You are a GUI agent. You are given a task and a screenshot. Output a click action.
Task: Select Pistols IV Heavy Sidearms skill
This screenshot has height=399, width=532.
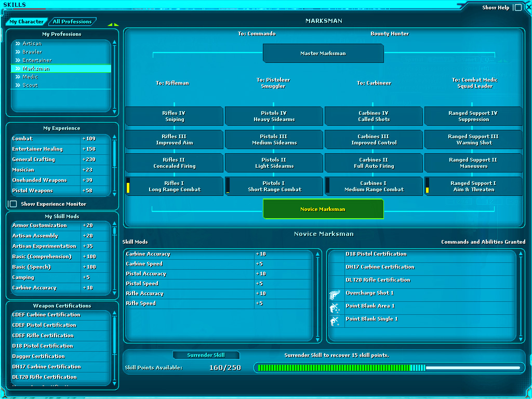click(274, 116)
